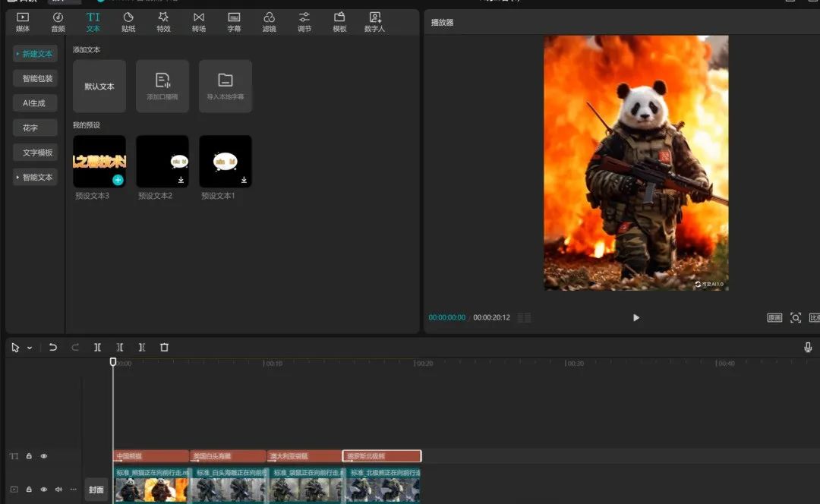820x504 pixels.
Task: Open the 特效 effects tab
Action: click(164, 23)
